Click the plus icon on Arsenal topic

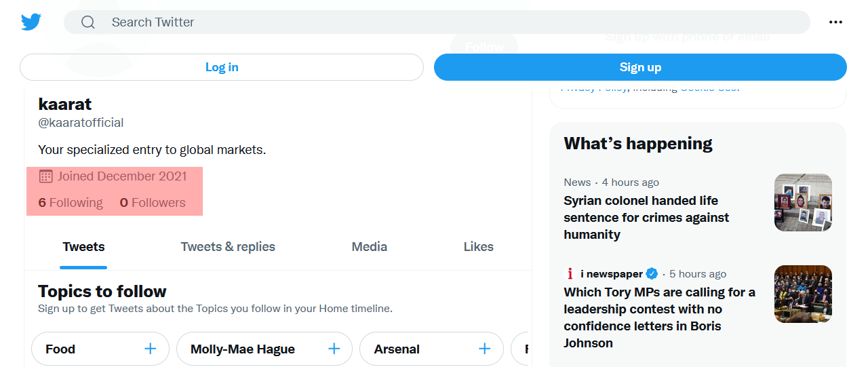(x=485, y=349)
